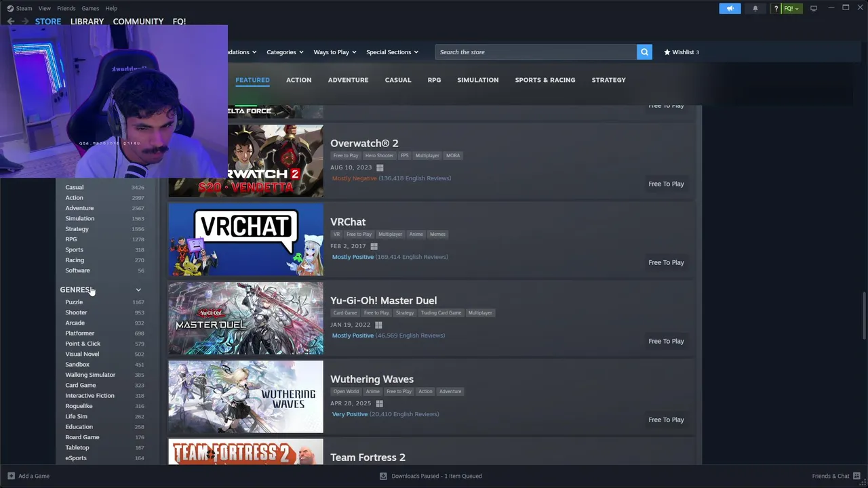Expand the Special Sections dropdown
This screenshot has width=868, height=488.
pyautogui.click(x=393, y=52)
